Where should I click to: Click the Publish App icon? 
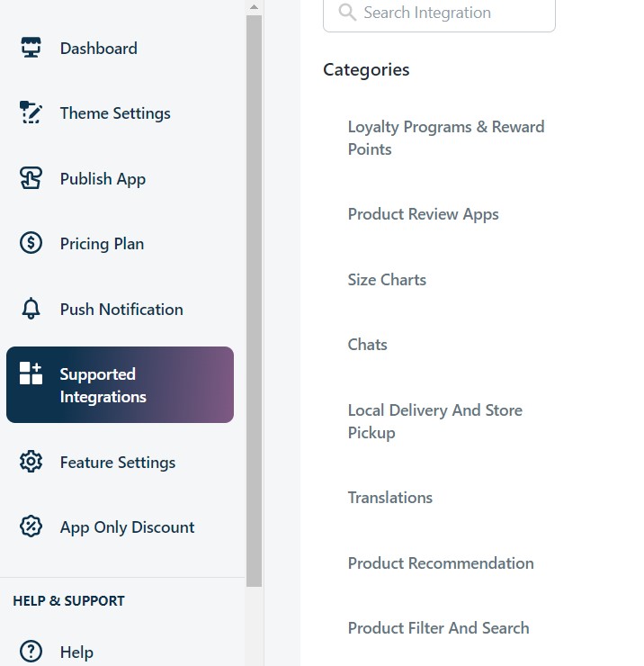point(31,178)
